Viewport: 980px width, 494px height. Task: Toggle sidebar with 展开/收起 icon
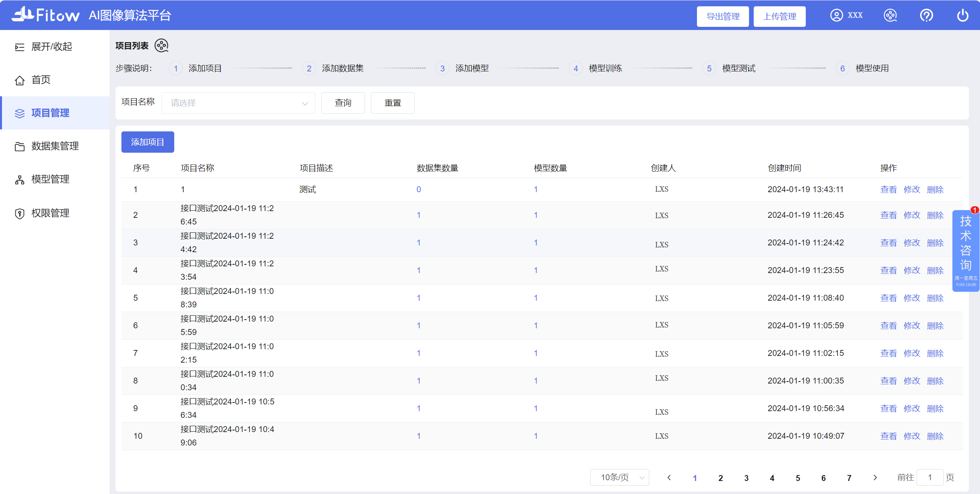(19, 47)
